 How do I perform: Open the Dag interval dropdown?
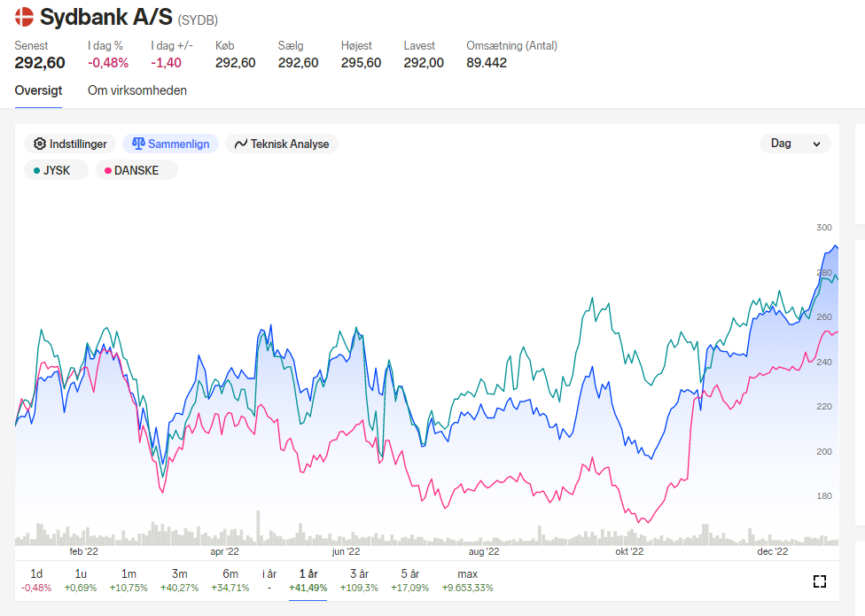point(795,144)
